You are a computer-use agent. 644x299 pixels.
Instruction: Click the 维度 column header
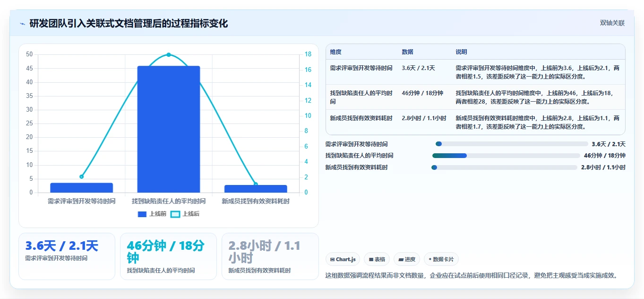(336, 52)
